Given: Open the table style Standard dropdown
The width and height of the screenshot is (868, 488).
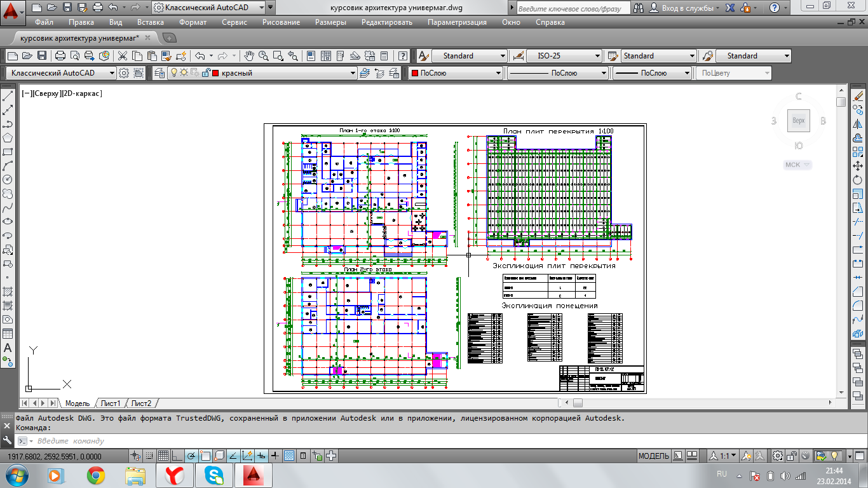Looking at the screenshot, I should pyautogui.click(x=659, y=55).
